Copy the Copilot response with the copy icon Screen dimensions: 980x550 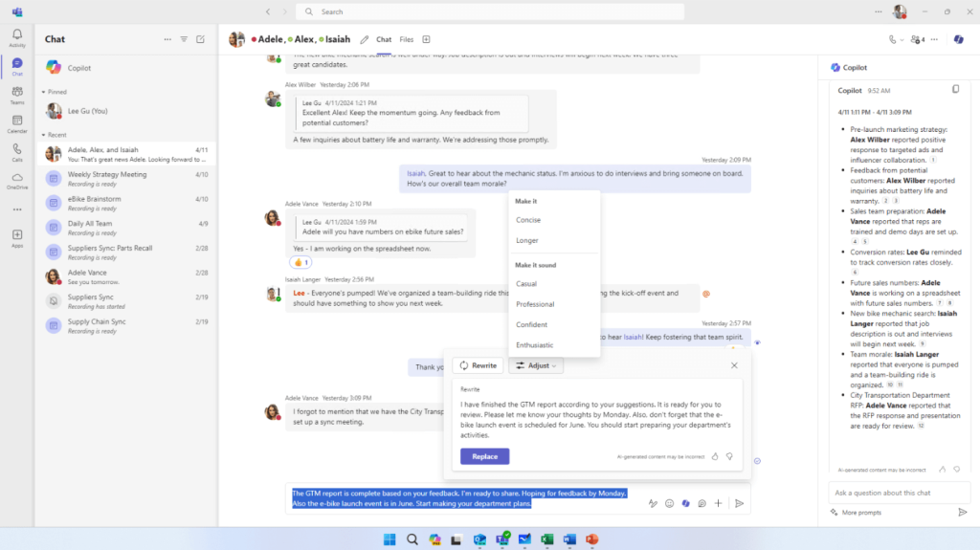[955, 90]
